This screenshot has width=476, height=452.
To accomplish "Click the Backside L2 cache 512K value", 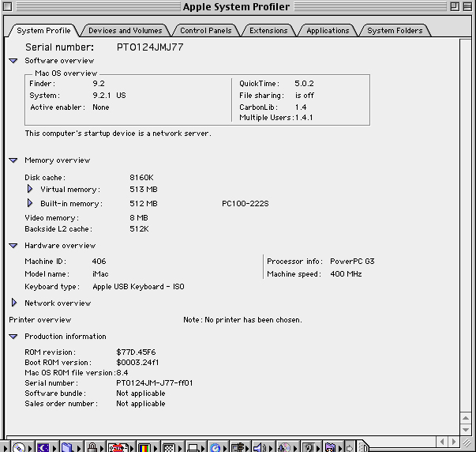I will click(139, 229).
